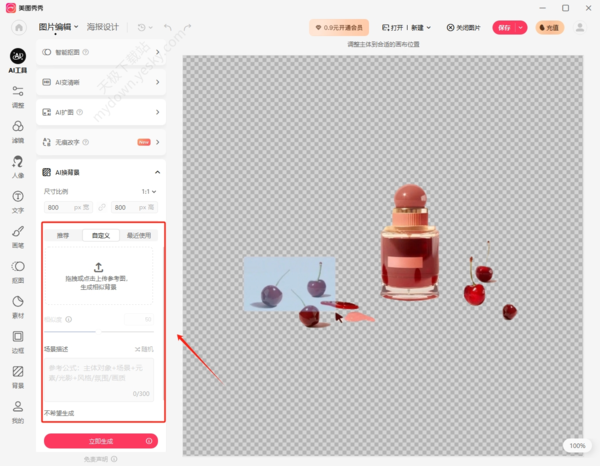This screenshot has width=600, height=466.
Task: Select the 画笔 brush tool
Action: 17,235
